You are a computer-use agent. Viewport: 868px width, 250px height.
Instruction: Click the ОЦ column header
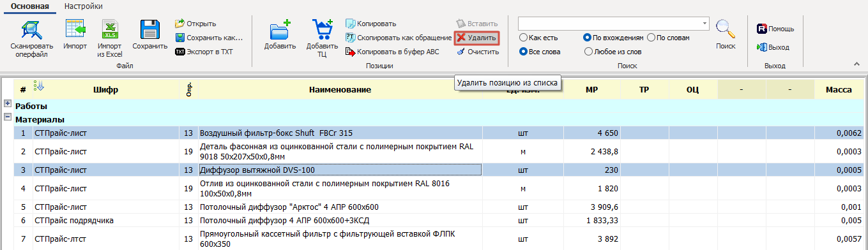click(692, 90)
